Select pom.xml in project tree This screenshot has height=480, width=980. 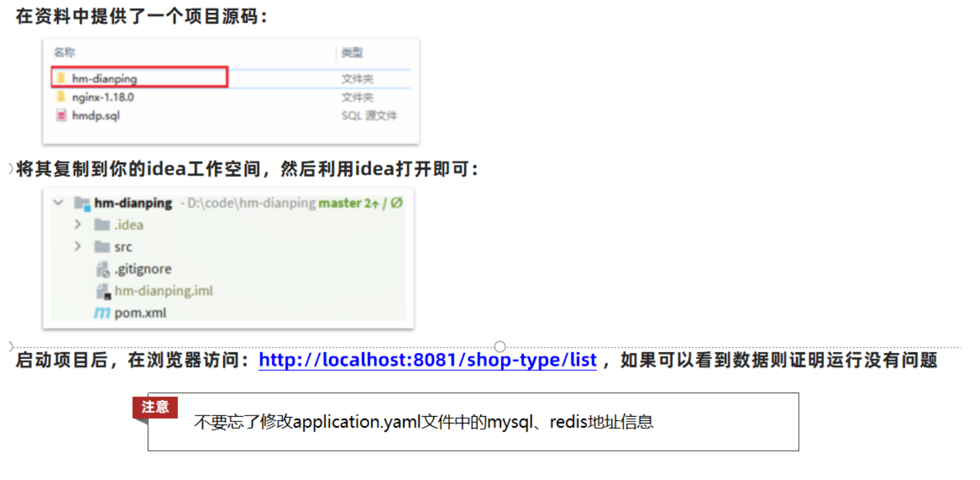(x=140, y=313)
